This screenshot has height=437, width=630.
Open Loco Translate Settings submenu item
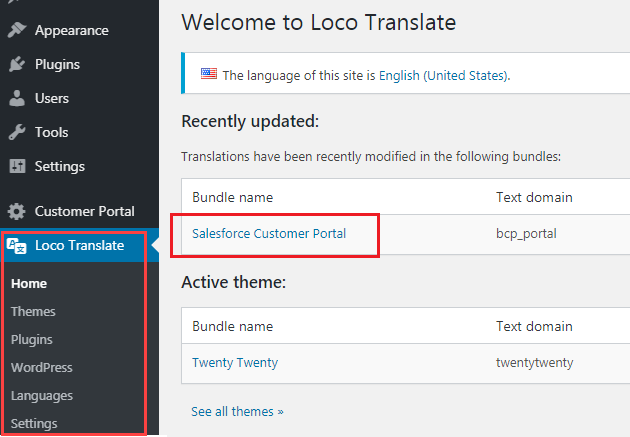(x=34, y=423)
